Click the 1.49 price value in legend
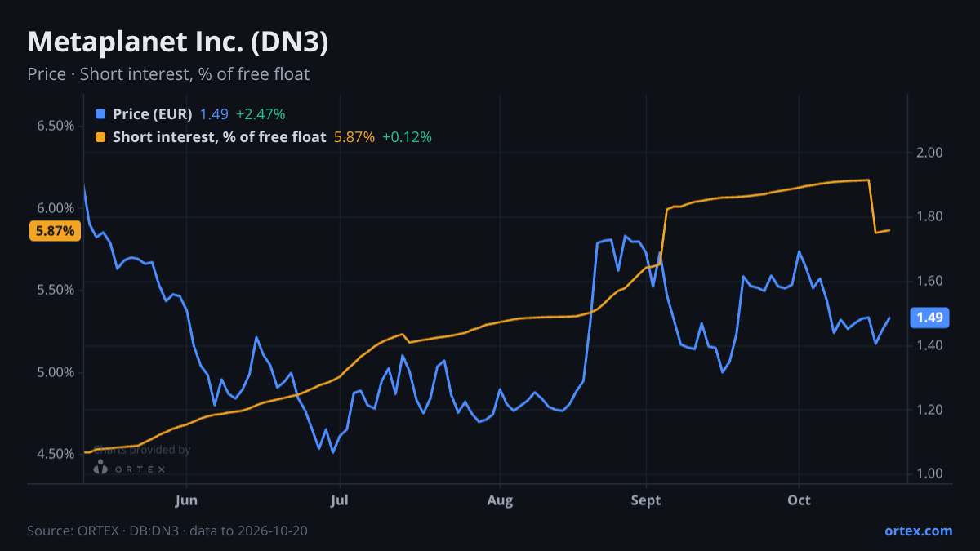 point(214,114)
